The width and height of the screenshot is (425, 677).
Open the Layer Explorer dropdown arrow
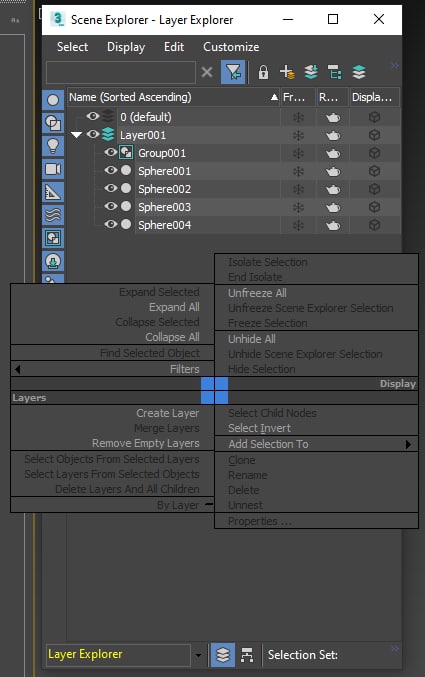coord(198,655)
